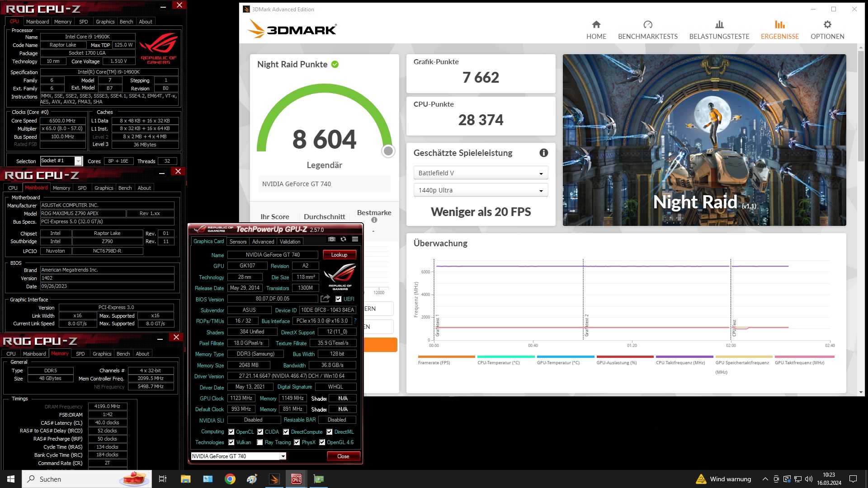Go to BENCHMARKTESTS in 3DMark navigation

(x=648, y=36)
